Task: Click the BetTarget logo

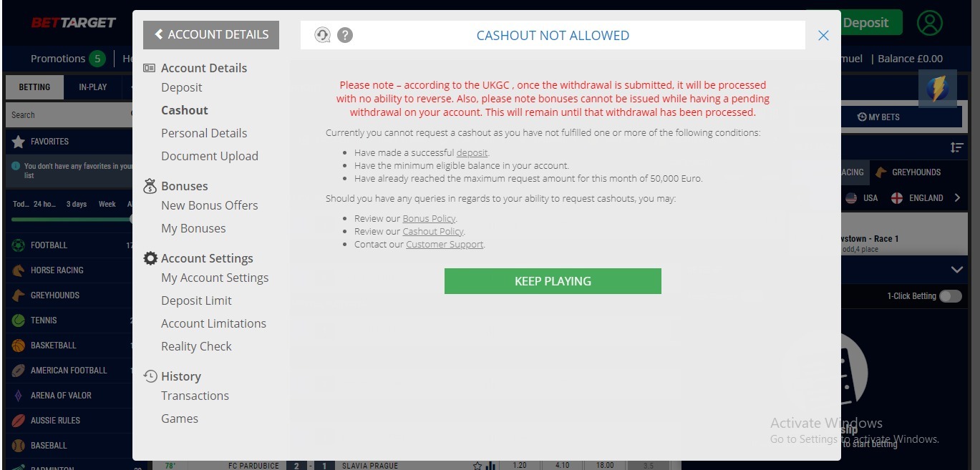Action: (73, 22)
